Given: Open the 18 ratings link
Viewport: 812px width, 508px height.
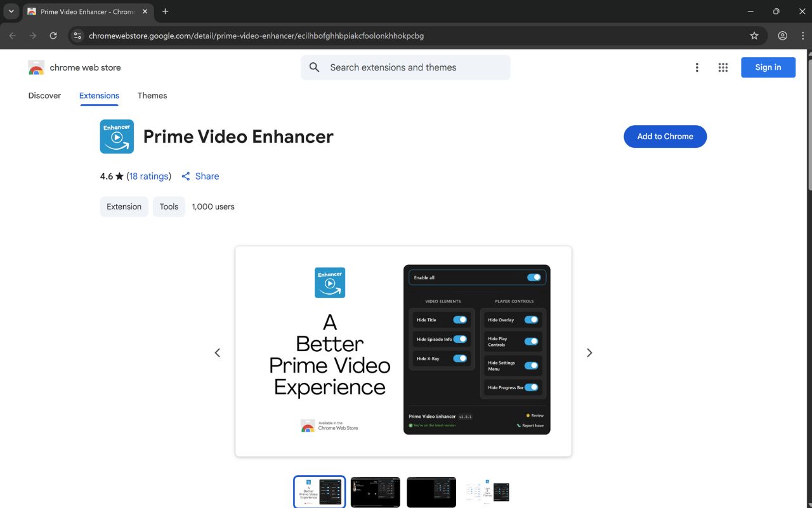Looking at the screenshot, I should (x=149, y=177).
